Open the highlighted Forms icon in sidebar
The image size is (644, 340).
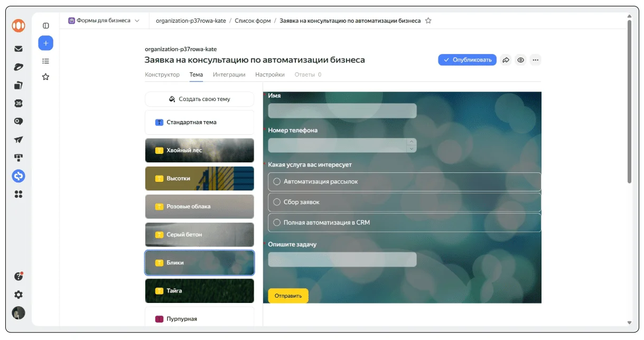tap(18, 176)
